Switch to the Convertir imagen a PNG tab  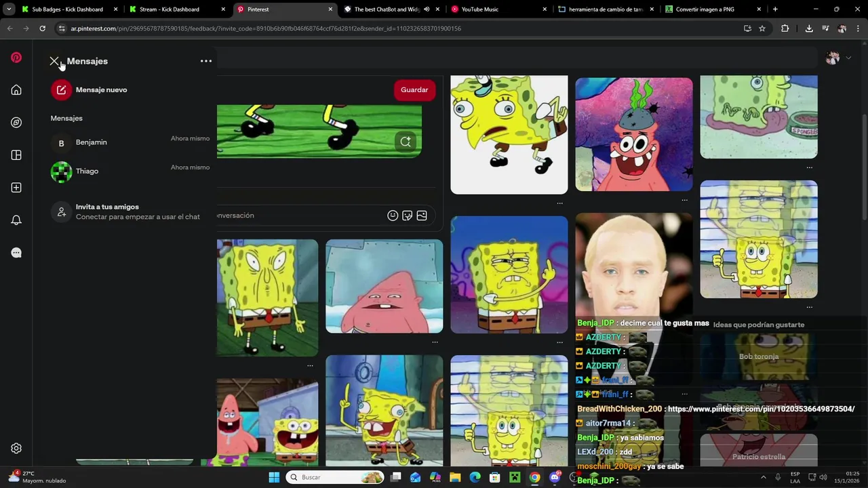(713, 9)
